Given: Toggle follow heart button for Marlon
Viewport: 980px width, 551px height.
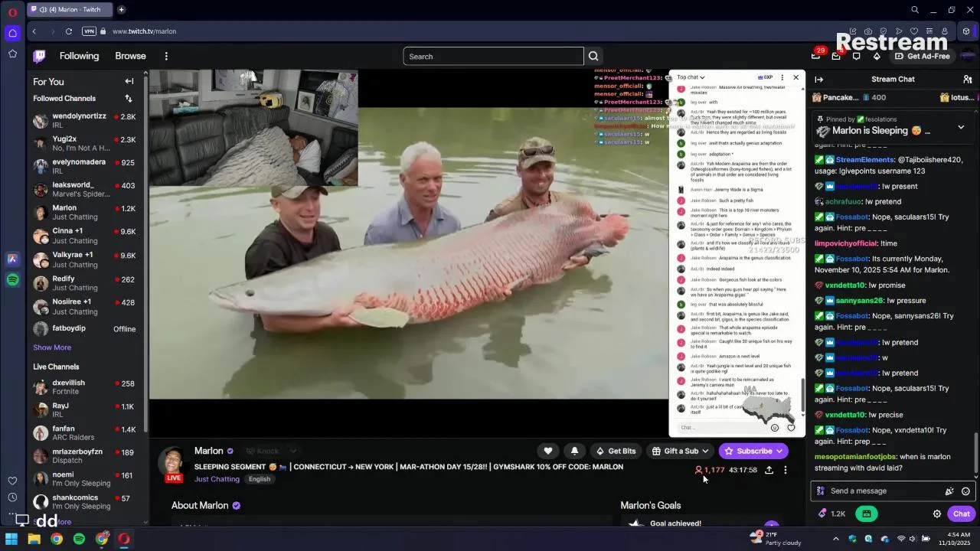Looking at the screenshot, I should coord(548,451).
